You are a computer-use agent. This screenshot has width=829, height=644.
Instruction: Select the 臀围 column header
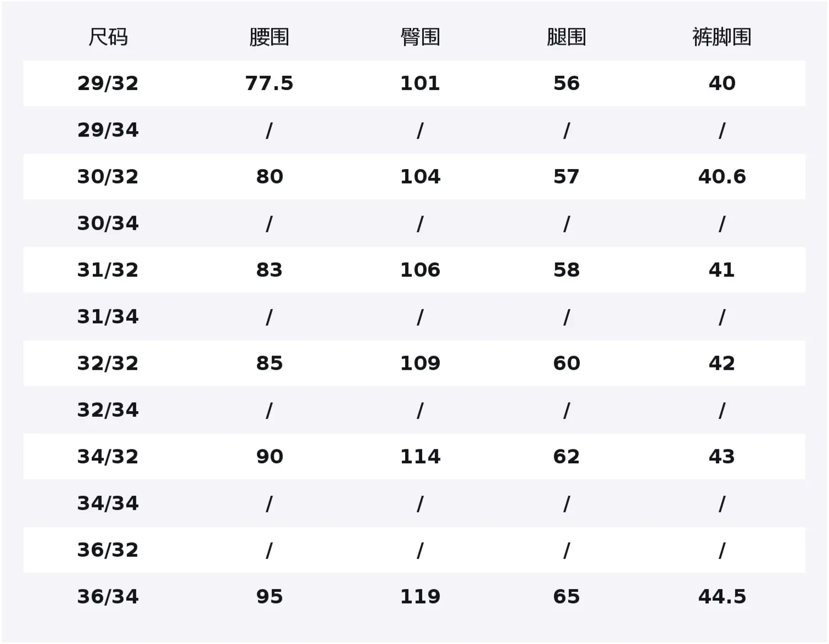coord(420,37)
